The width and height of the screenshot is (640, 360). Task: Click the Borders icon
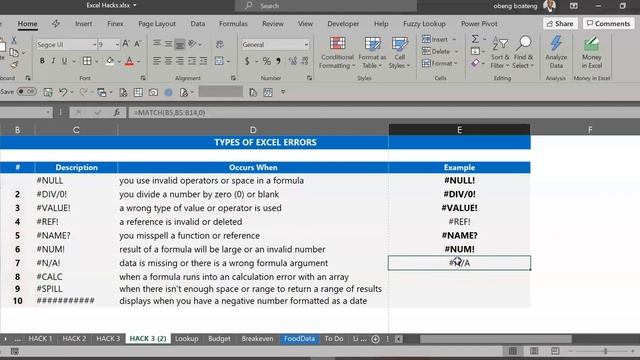pyautogui.click(x=87, y=61)
